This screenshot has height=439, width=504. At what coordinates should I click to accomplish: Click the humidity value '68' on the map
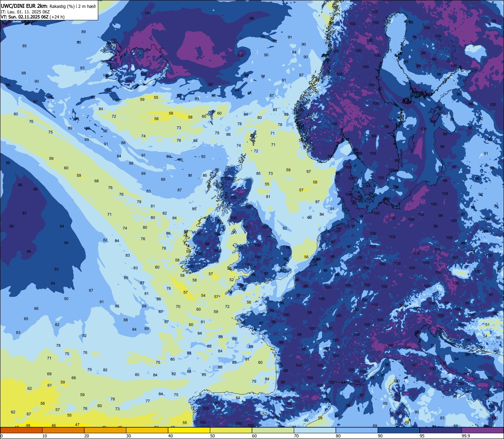click(x=96, y=181)
